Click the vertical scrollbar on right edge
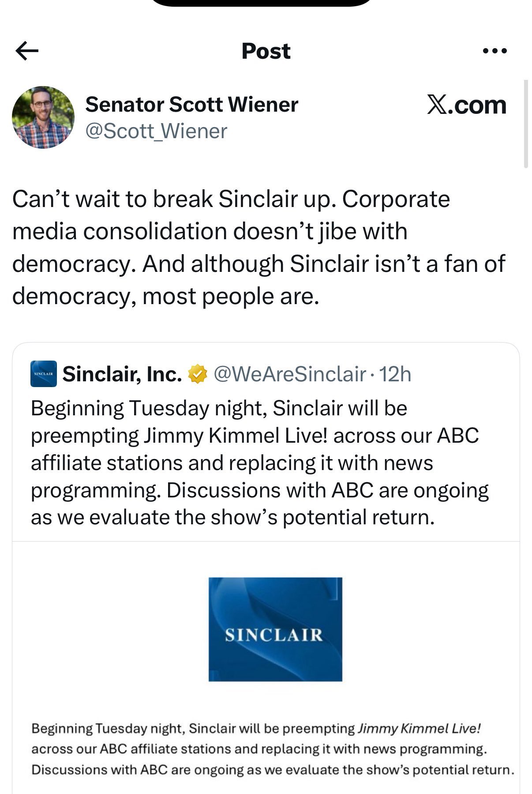532x794 pixels. click(526, 124)
